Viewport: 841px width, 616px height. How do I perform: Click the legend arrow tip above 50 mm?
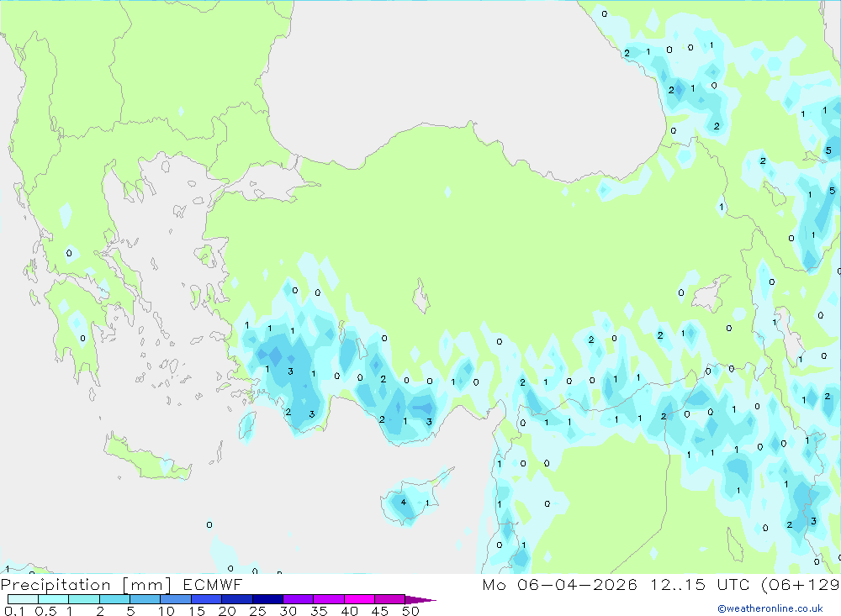(x=421, y=600)
